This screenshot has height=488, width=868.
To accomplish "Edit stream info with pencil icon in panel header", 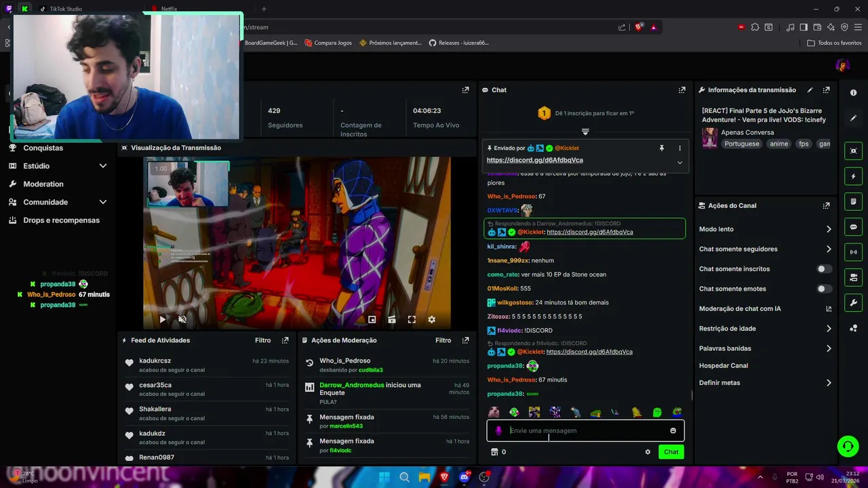I will pos(810,90).
